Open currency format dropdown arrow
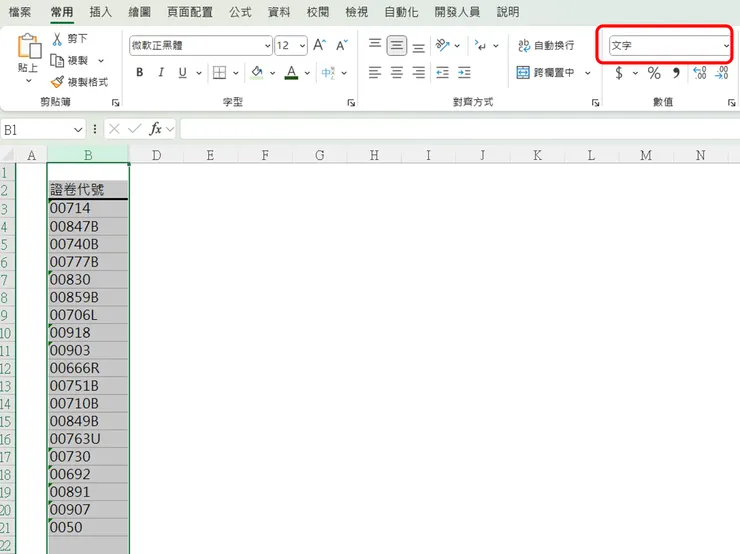 (x=635, y=73)
